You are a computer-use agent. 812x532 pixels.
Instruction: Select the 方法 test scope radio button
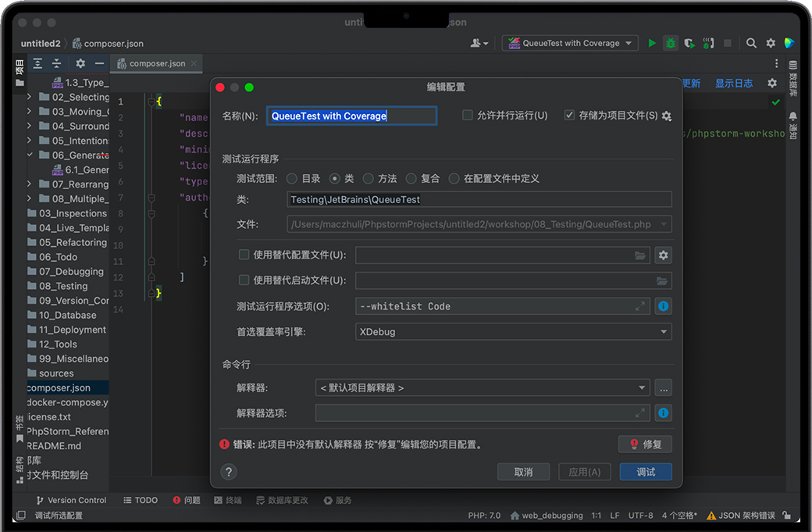pos(369,178)
